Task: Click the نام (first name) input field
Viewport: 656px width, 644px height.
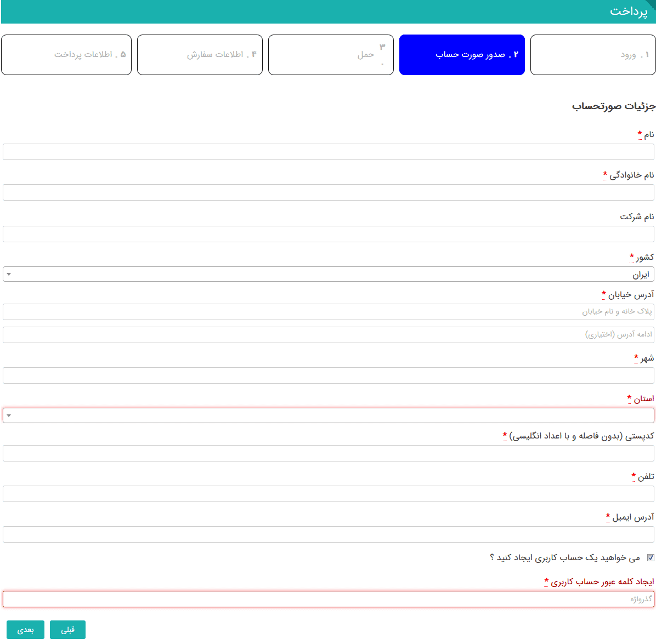Action: point(329,152)
